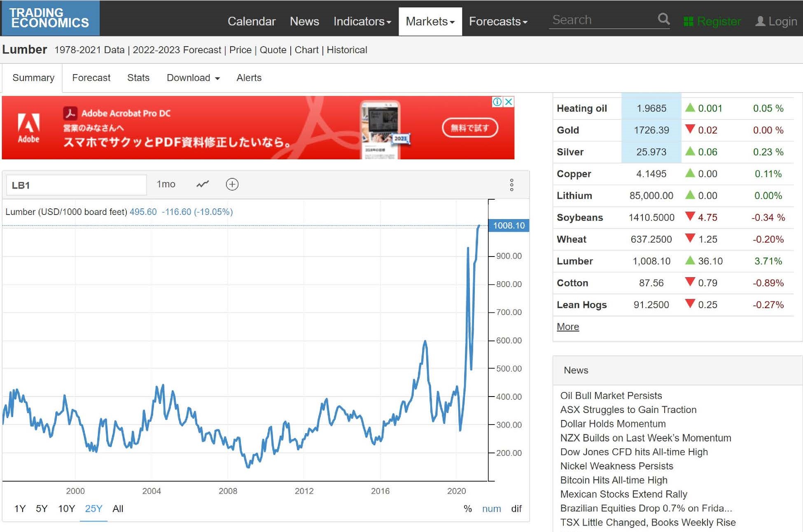
Task: Switch chart values to percent mode
Action: click(x=467, y=509)
